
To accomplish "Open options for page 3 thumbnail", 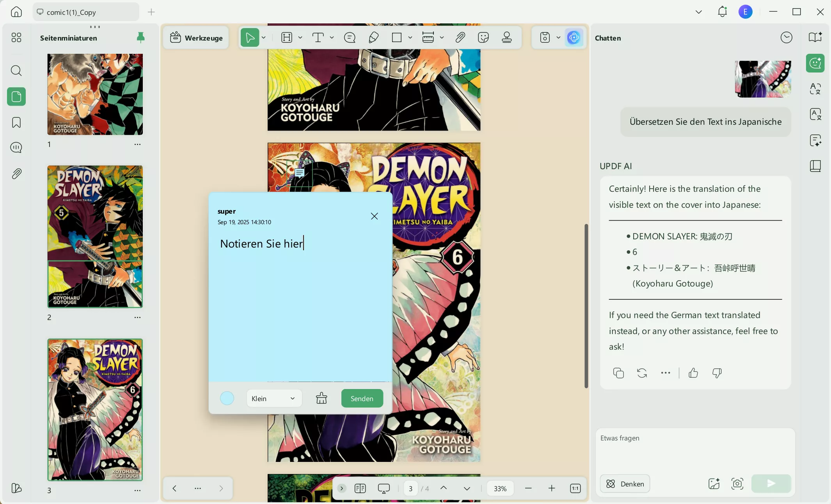I will coord(137,490).
